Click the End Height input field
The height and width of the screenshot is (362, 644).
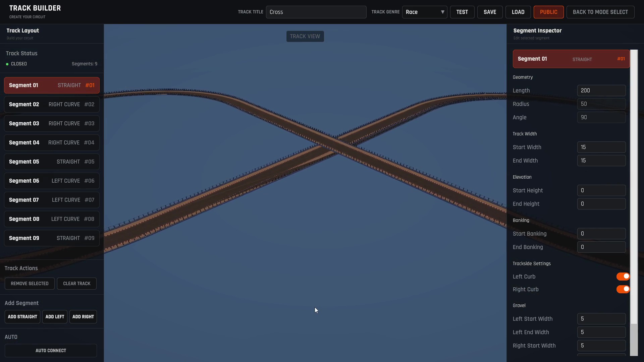(x=601, y=204)
